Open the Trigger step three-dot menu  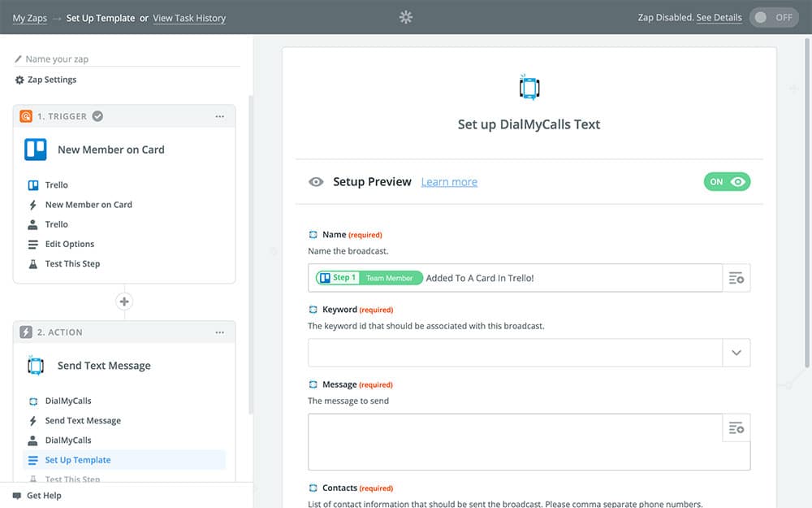[x=219, y=116]
